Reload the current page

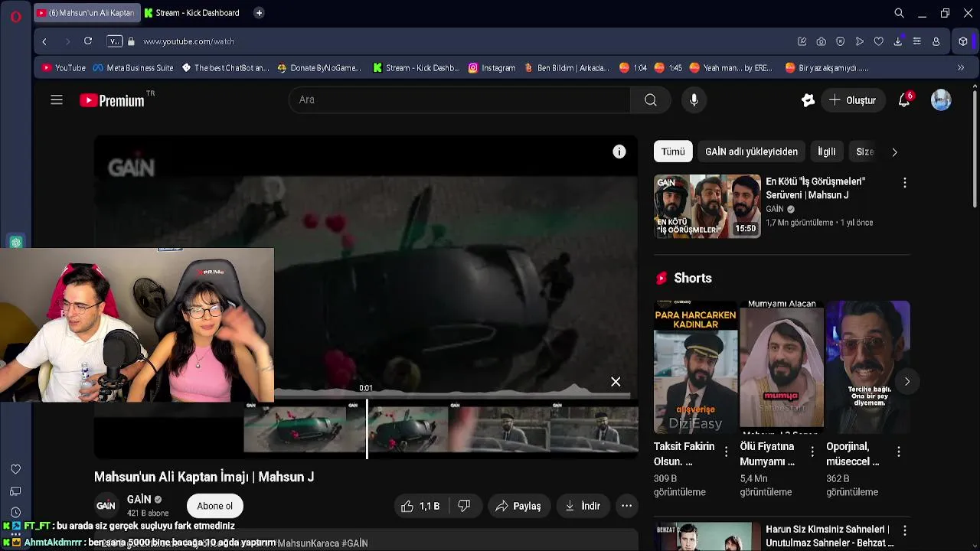(x=88, y=41)
